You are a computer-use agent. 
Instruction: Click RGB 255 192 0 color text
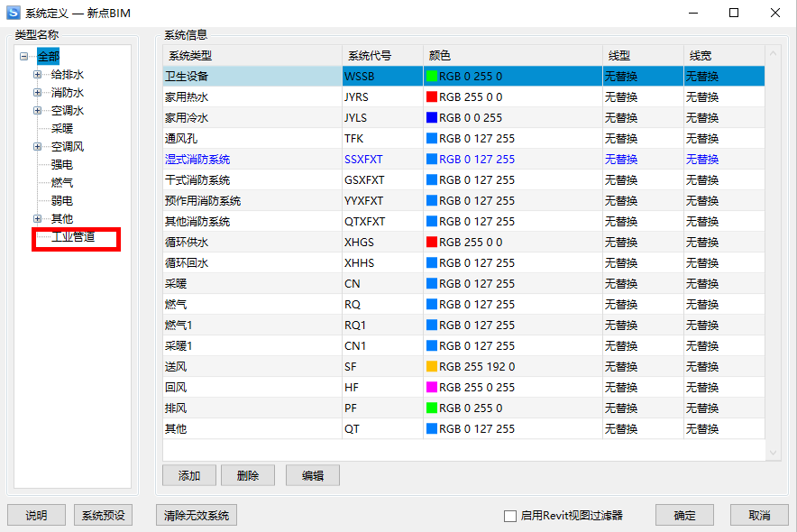coord(477,367)
